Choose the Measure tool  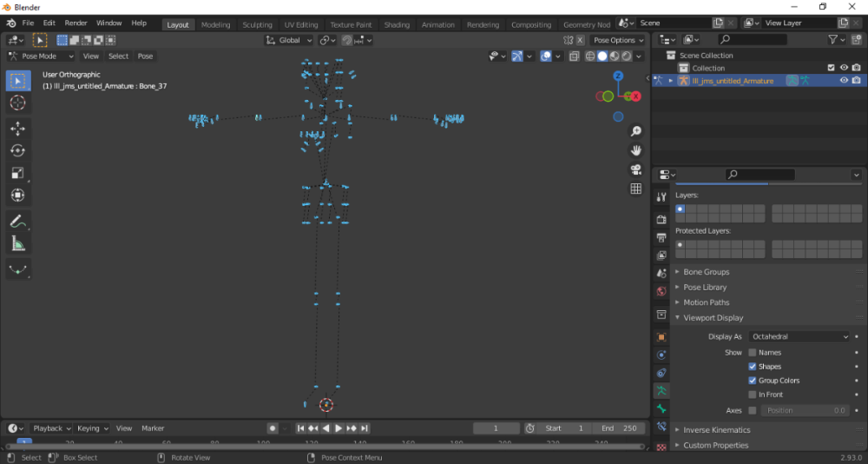click(x=17, y=244)
